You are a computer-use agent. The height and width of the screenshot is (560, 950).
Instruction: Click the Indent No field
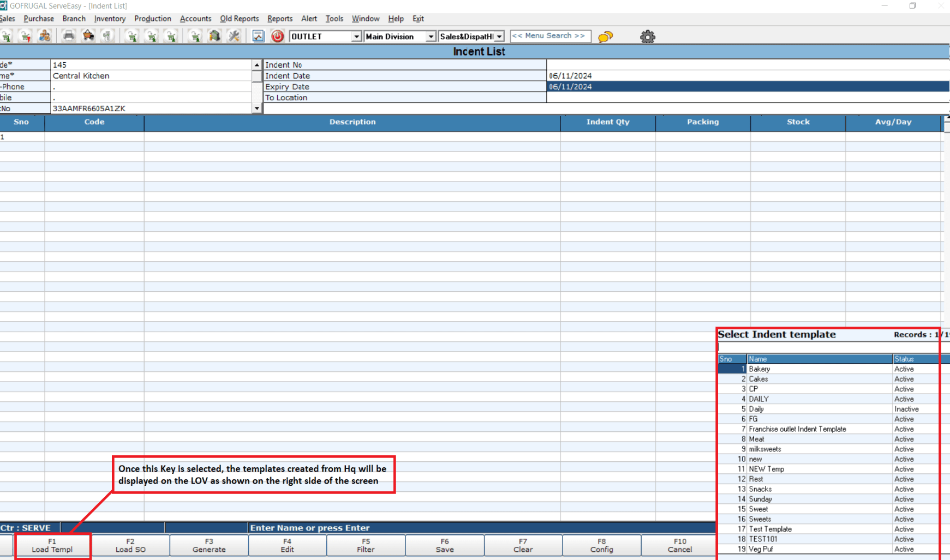(x=748, y=65)
